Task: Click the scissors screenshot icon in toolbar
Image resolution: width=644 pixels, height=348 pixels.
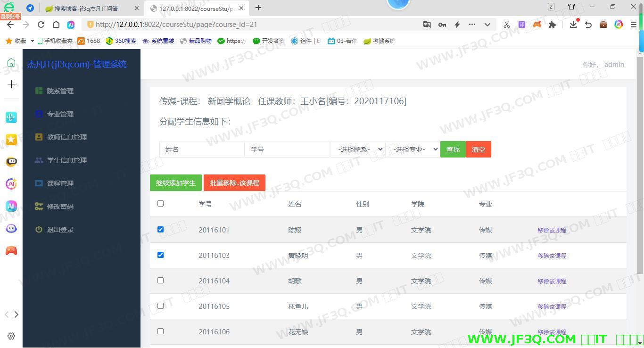Action: coord(506,25)
